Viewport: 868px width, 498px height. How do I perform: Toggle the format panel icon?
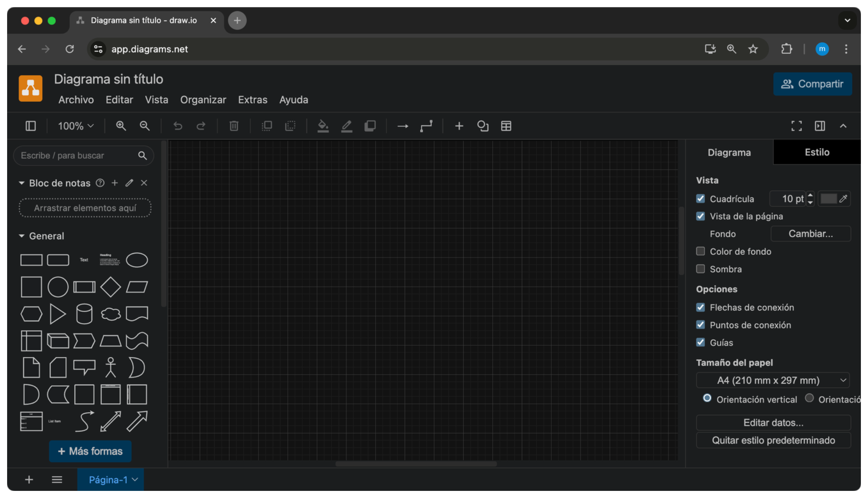(820, 126)
